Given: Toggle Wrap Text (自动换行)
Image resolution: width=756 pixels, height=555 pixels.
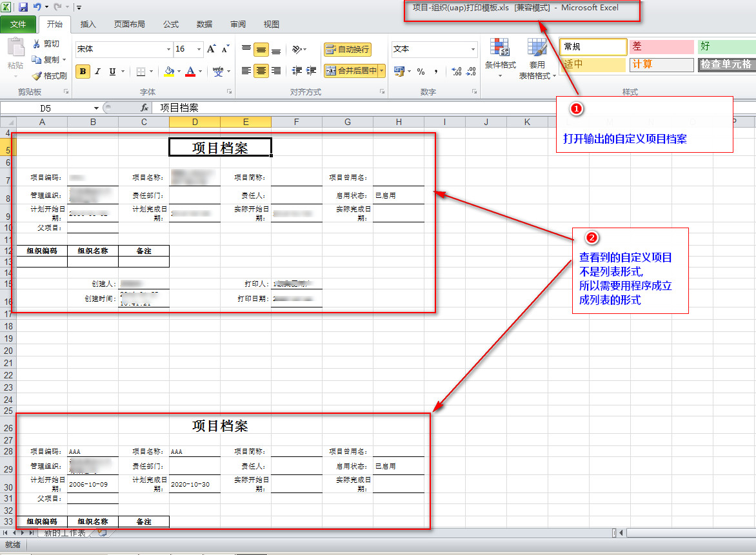Looking at the screenshot, I should tap(347, 50).
